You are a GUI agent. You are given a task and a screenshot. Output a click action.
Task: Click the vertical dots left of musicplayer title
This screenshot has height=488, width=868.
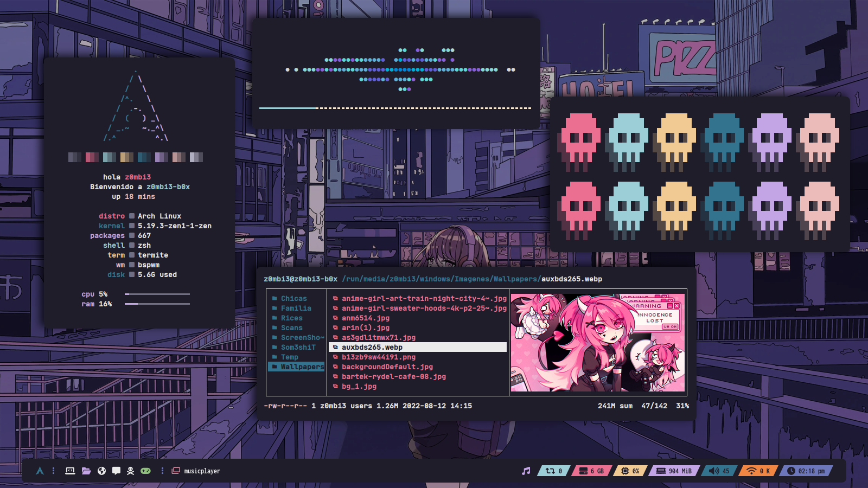[162, 471]
